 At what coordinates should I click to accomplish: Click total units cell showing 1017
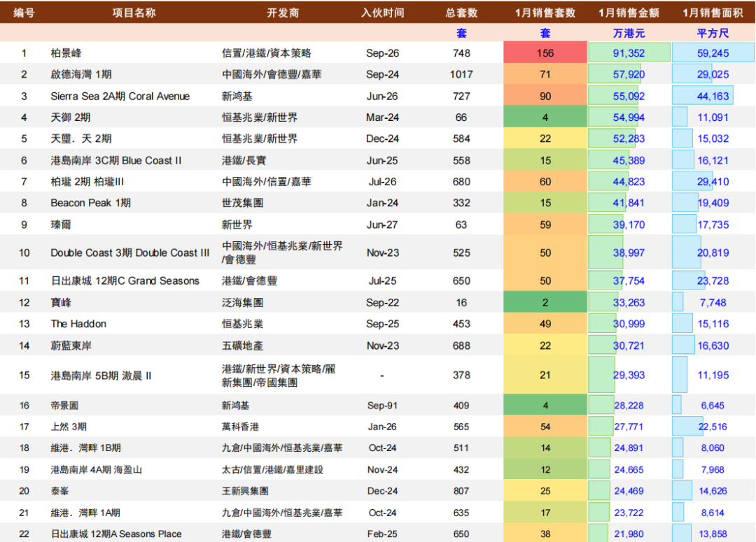461,74
